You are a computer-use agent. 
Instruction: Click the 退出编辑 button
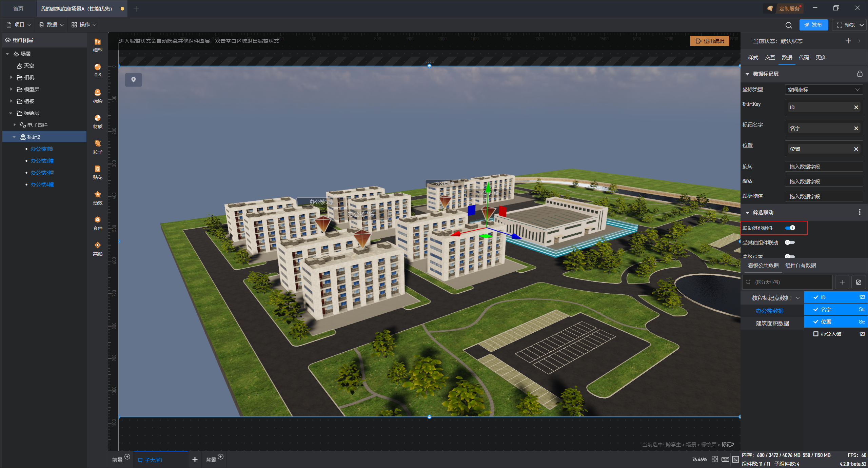pyautogui.click(x=710, y=41)
